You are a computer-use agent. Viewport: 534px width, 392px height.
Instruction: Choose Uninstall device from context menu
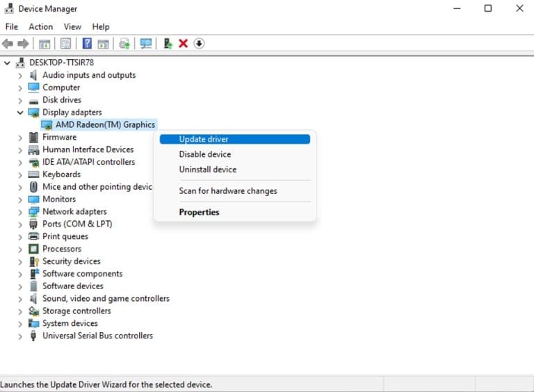pyautogui.click(x=207, y=170)
